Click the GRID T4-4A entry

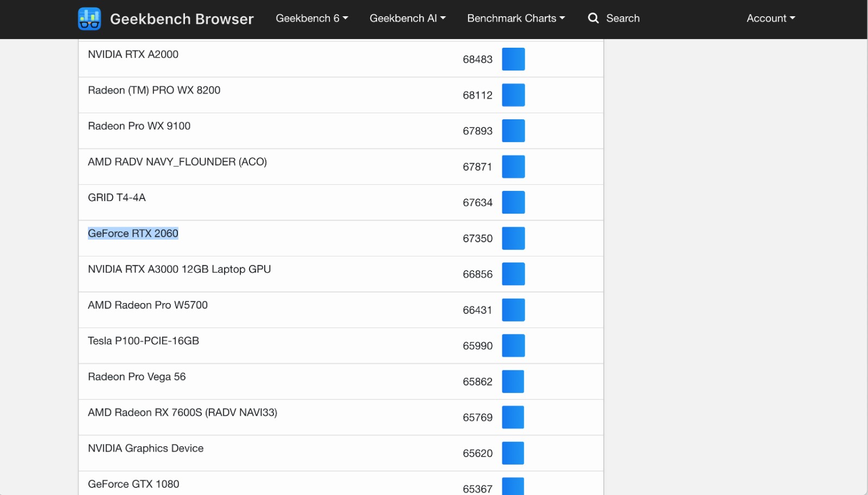pyautogui.click(x=117, y=197)
